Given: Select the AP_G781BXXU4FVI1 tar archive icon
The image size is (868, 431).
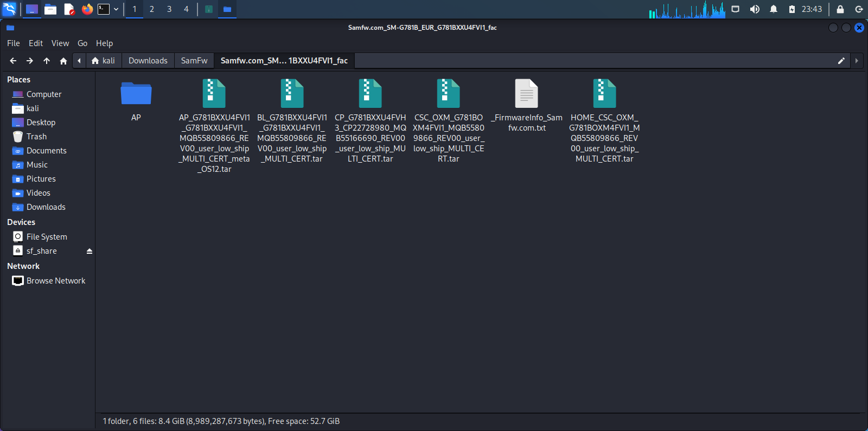Looking at the screenshot, I should tap(214, 93).
